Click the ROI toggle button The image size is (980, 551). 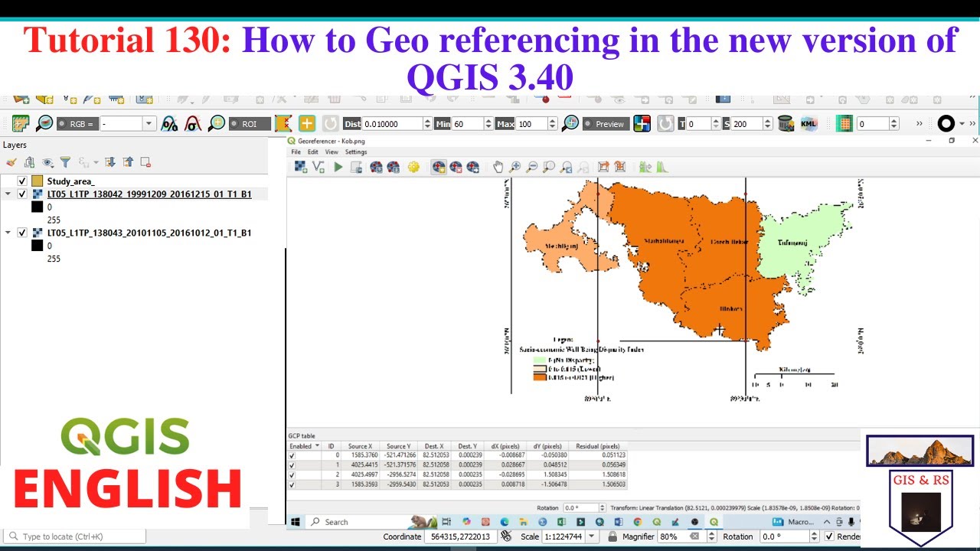(x=250, y=124)
